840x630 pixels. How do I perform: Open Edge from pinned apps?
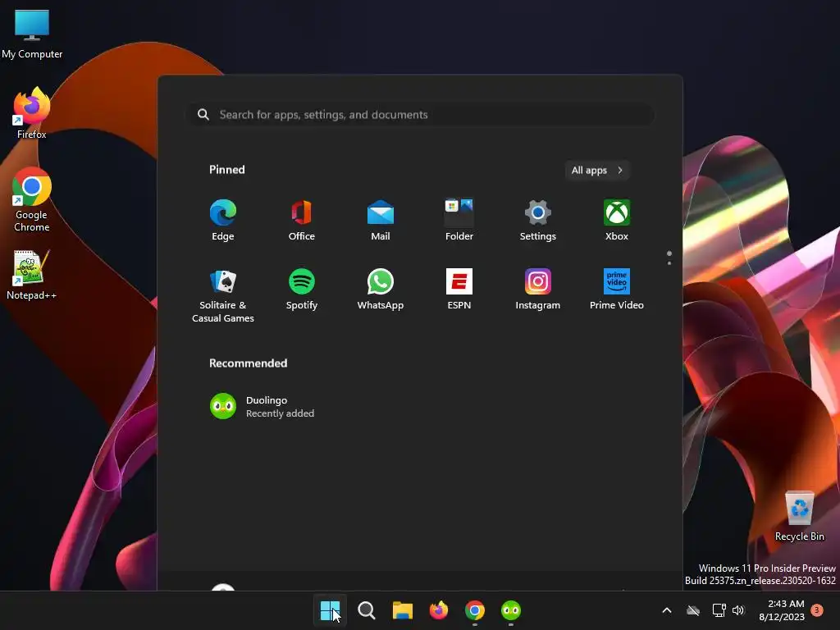pyautogui.click(x=223, y=220)
